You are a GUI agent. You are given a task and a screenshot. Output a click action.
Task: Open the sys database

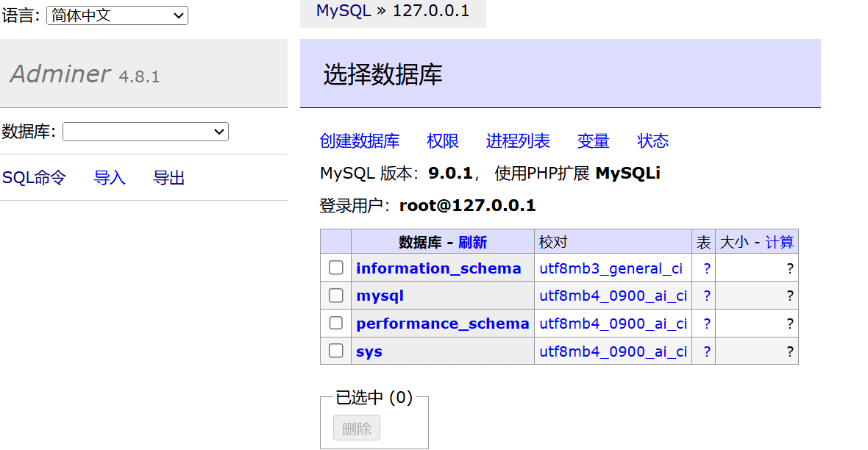369,351
